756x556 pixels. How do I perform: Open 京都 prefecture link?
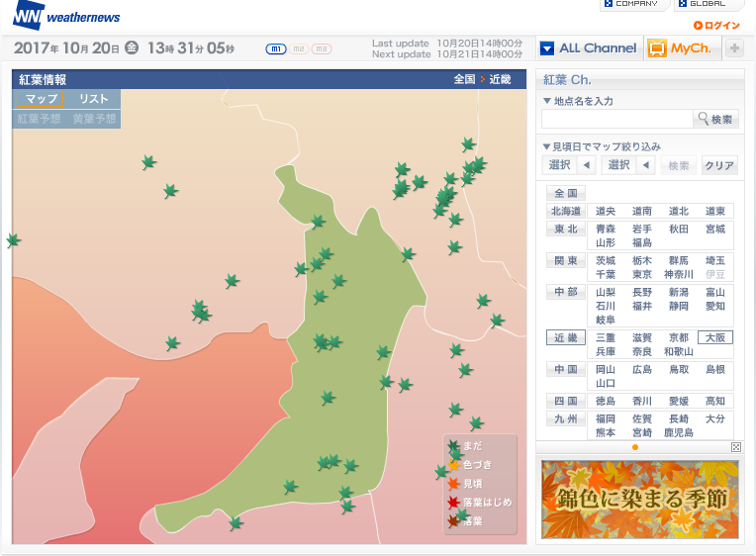pos(679,337)
